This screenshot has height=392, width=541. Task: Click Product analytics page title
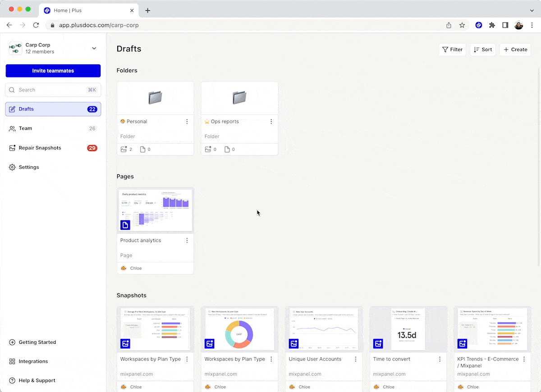[141, 241]
